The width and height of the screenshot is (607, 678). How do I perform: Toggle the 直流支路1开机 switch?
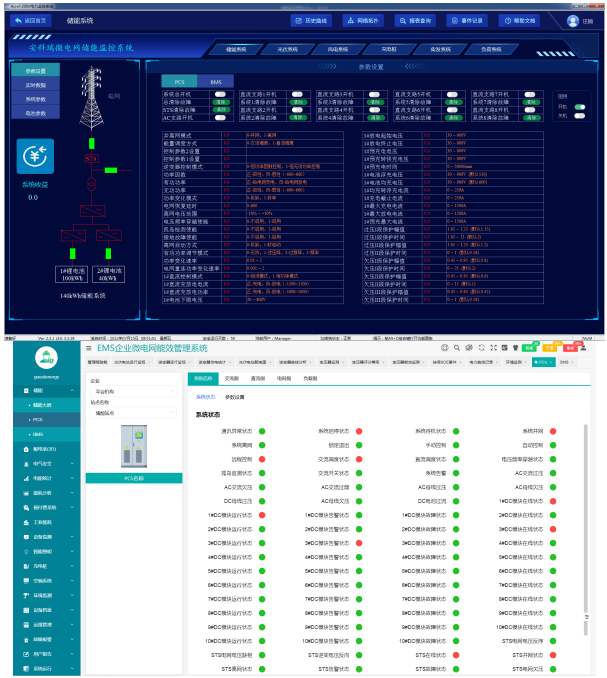(x=297, y=94)
